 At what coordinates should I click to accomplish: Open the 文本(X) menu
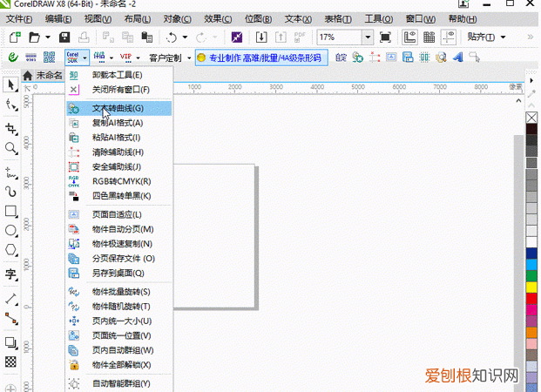point(298,19)
